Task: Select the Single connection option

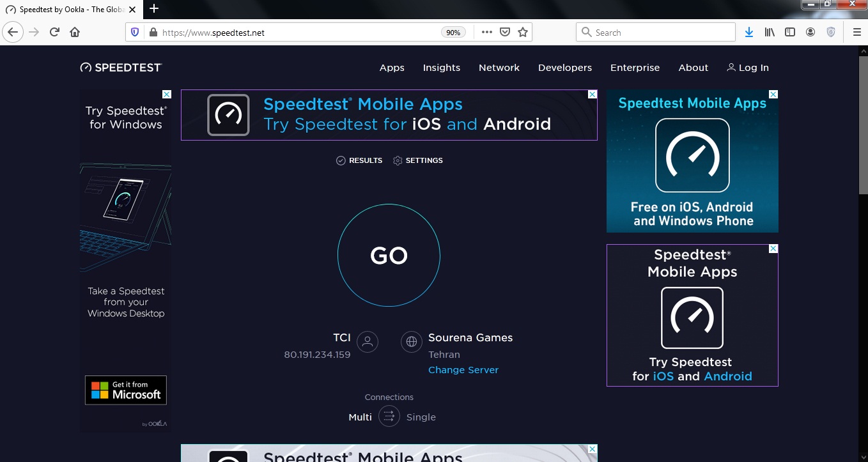Action: tap(421, 417)
